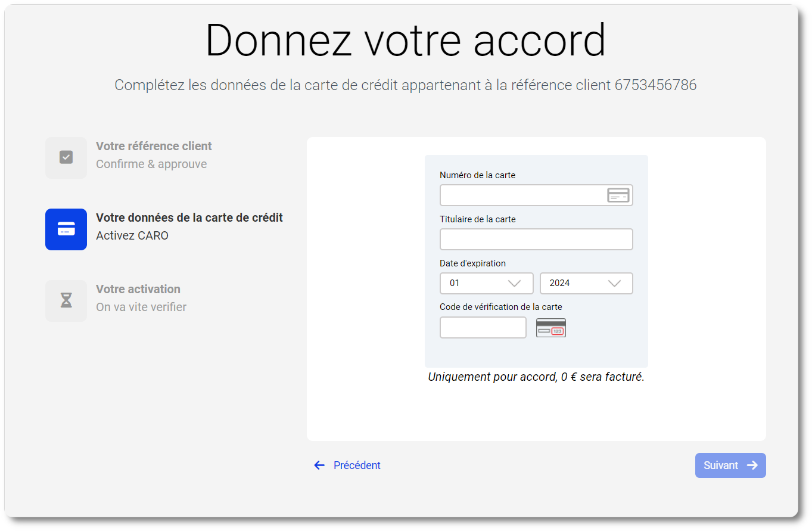Focus the Titulaire de la carte field
The height and width of the screenshot is (531, 812).
pyautogui.click(x=536, y=240)
